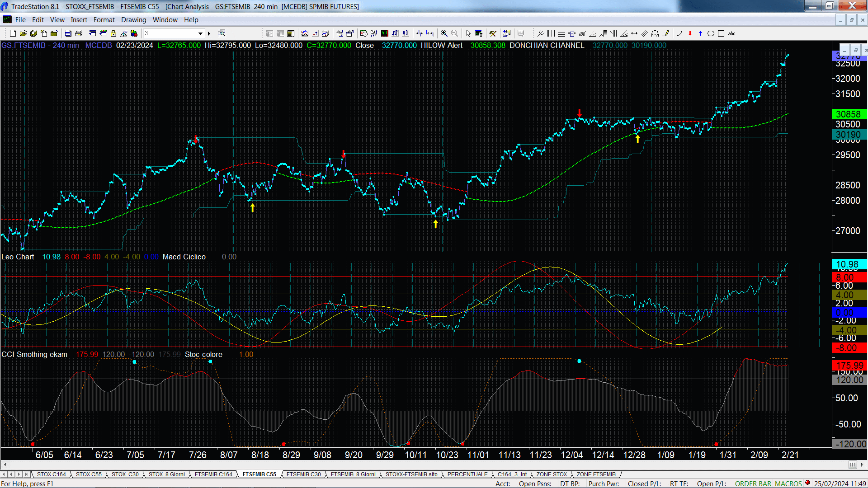Select the double-headed arrow drawing tool
The height and width of the screenshot is (488, 868).
(x=634, y=33)
